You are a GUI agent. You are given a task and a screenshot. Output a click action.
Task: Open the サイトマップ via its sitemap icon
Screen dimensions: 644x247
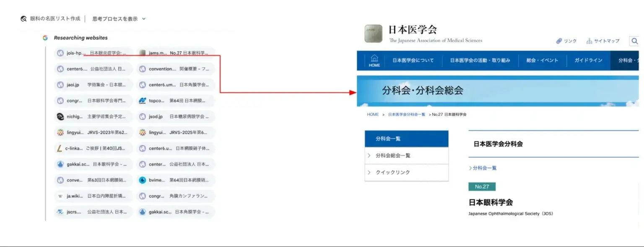tap(589, 41)
